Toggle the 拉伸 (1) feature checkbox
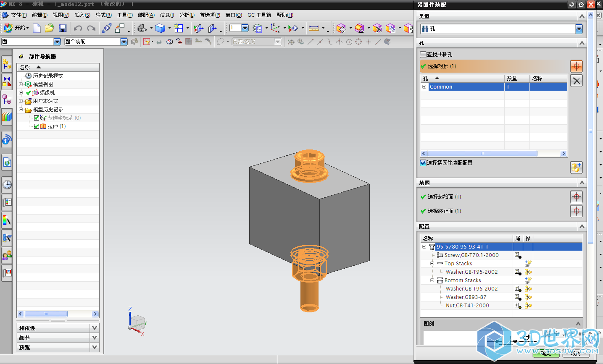Image resolution: width=603 pixels, height=364 pixels. [37, 126]
